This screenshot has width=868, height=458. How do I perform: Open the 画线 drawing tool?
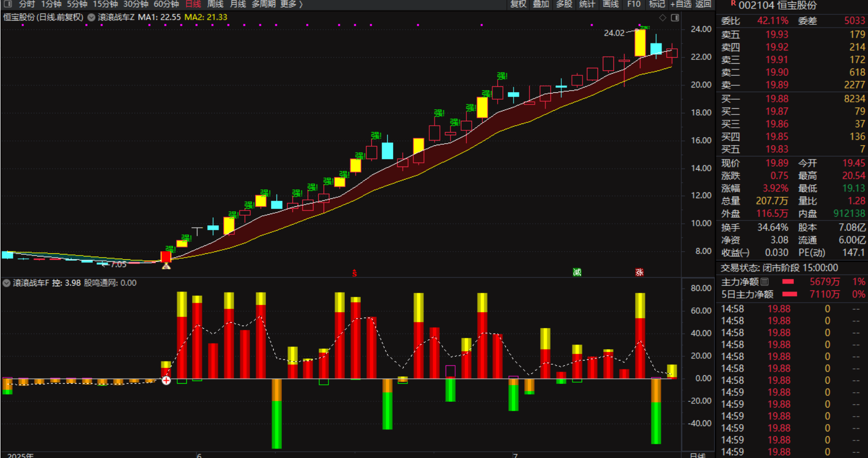coord(610,4)
